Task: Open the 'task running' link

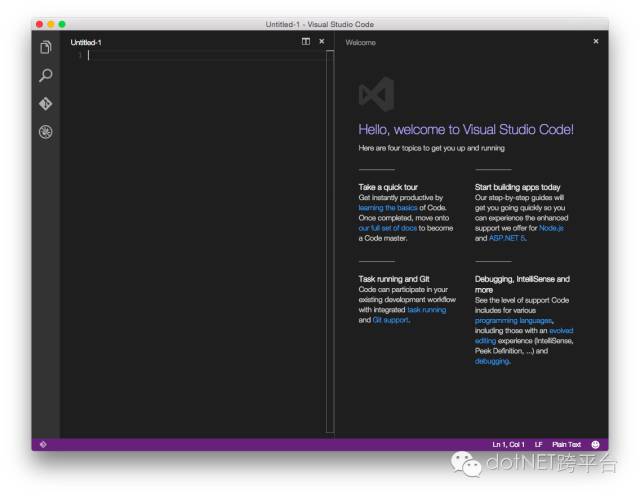Action: [x=427, y=310]
